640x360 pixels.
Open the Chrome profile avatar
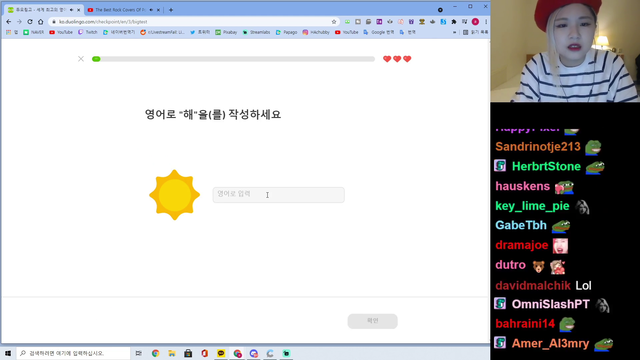point(475,22)
